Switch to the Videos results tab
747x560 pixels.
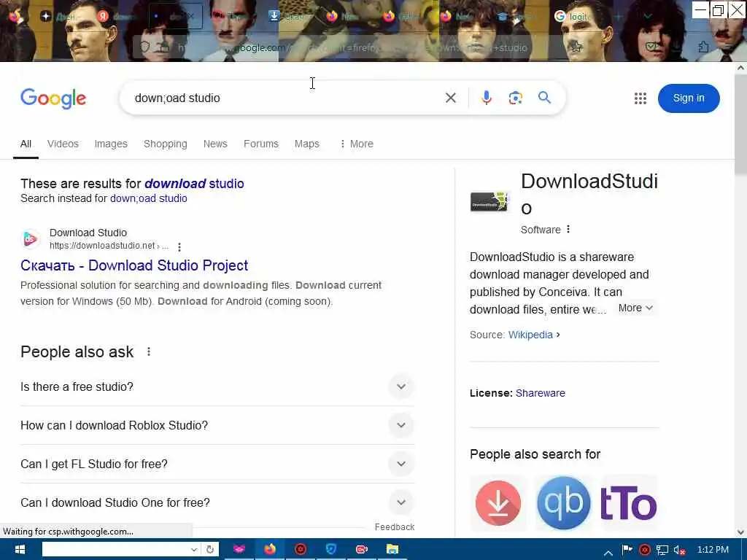(x=63, y=144)
